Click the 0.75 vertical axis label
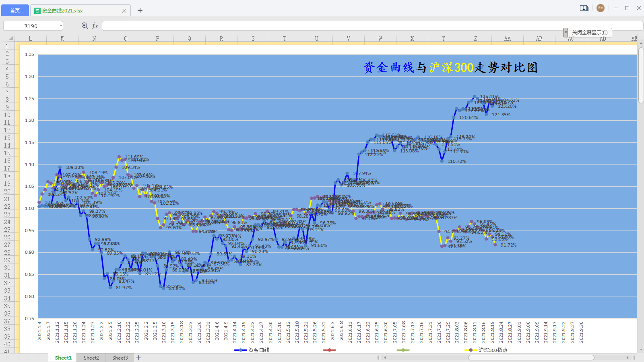 [29, 319]
